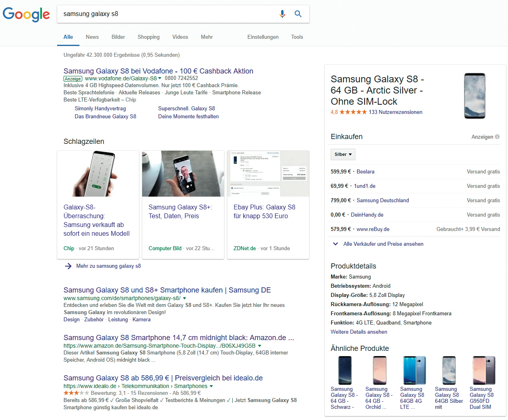
Task: Click the idealo star rating
Action: (x=76, y=393)
